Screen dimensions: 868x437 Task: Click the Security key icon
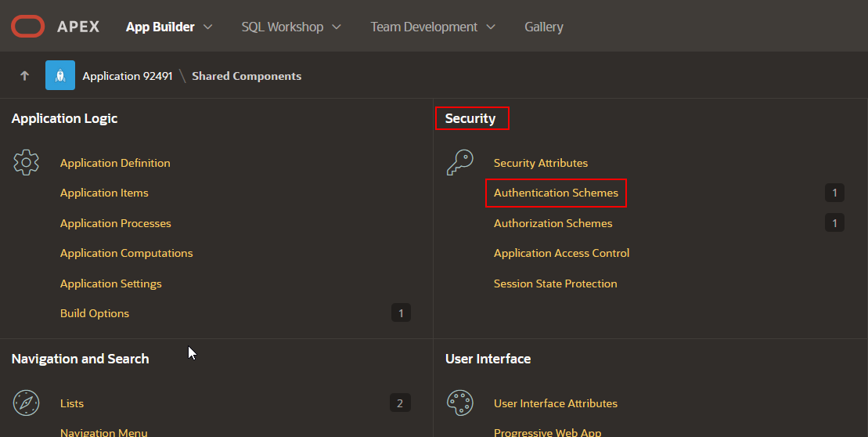coord(460,163)
